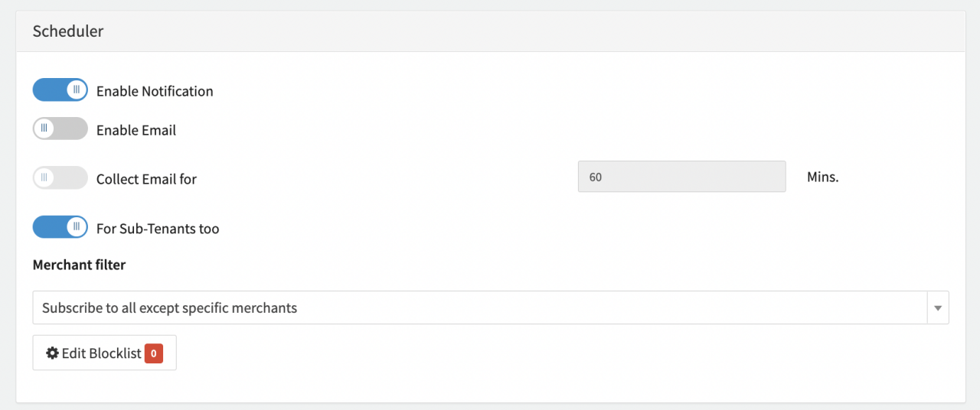This screenshot has height=410, width=980.
Task: Click the Scheduler panel heading
Action: 68,31
